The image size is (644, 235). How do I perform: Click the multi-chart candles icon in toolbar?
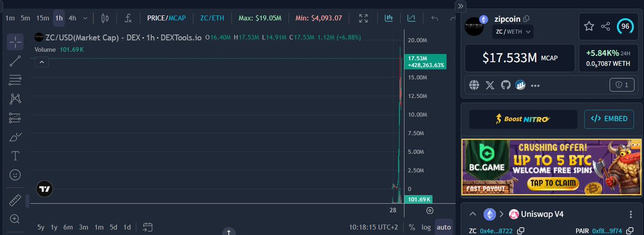pyautogui.click(x=389, y=18)
